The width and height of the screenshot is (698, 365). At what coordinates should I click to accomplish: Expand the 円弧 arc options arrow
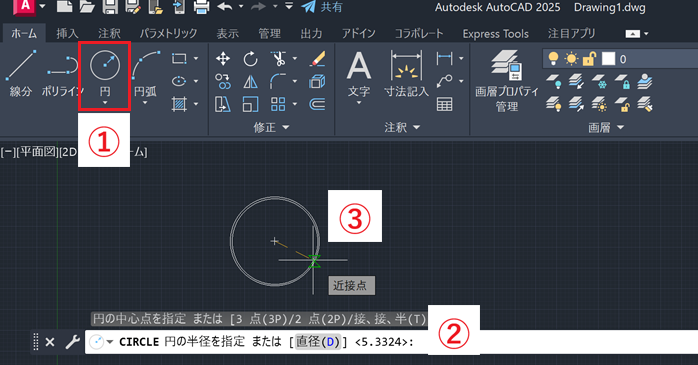click(x=145, y=103)
